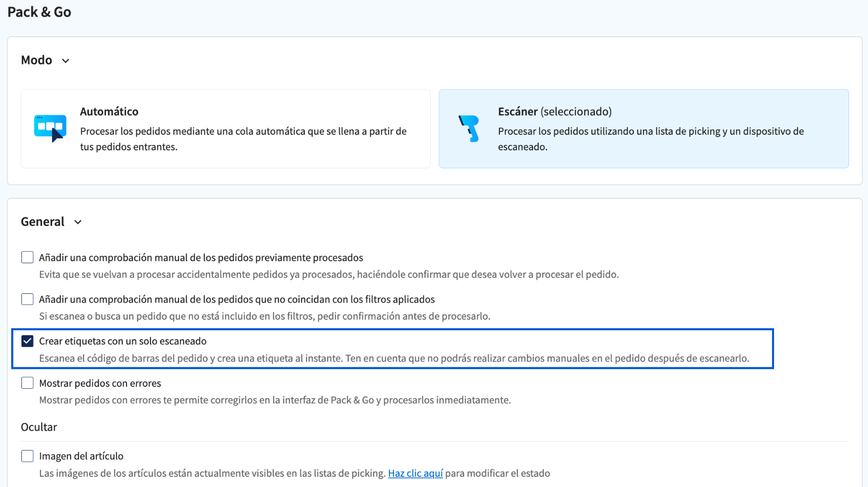Screen dimensions: 868x487
Task: Collapse the General section chevron
Action: tap(78, 222)
